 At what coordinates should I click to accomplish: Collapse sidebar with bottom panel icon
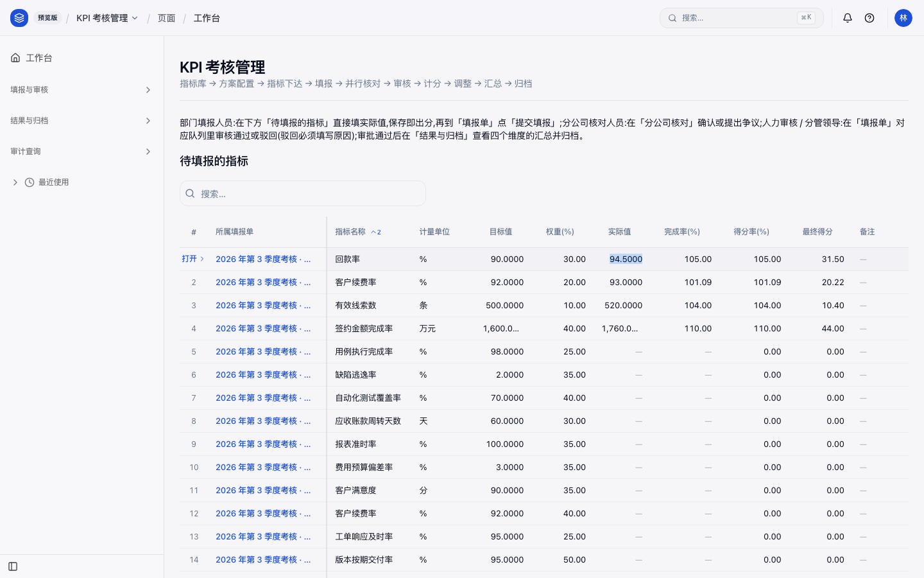pyautogui.click(x=13, y=566)
